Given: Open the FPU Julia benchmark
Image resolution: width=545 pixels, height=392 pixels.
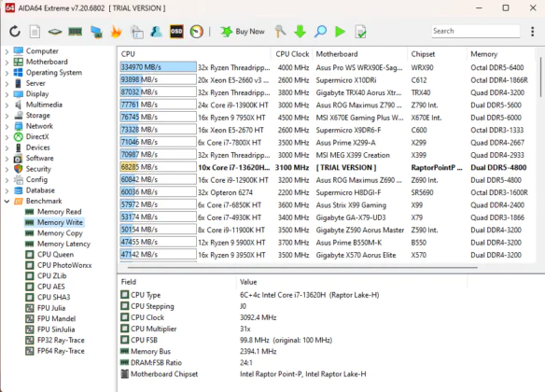Looking at the screenshot, I should tap(51, 308).
